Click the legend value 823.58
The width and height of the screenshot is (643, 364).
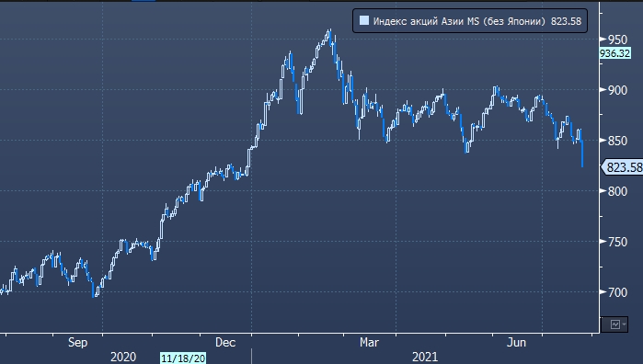[566, 21]
